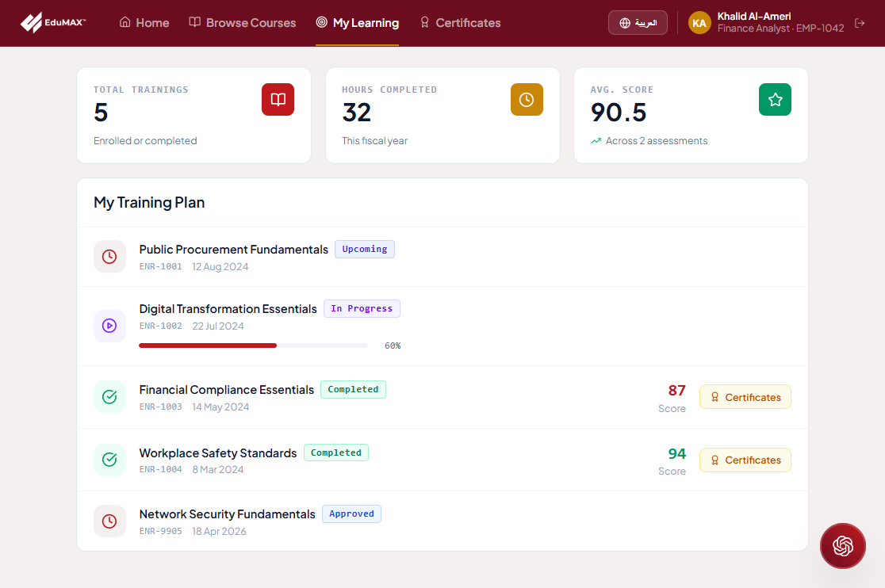Image resolution: width=885 pixels, height=588 pixels.
Task: Click the EduMAX logo
Action: pos(53,22)
